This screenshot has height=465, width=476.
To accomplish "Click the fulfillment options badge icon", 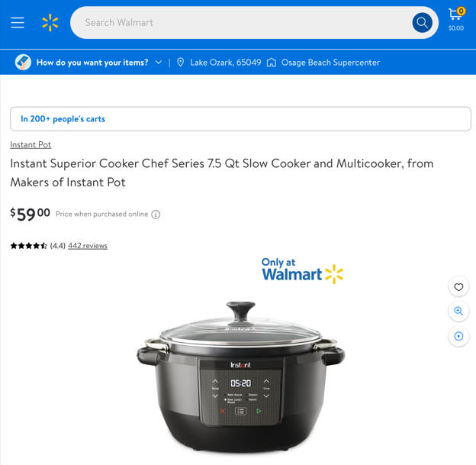I will pyautogui.click(x=23, y=63).
